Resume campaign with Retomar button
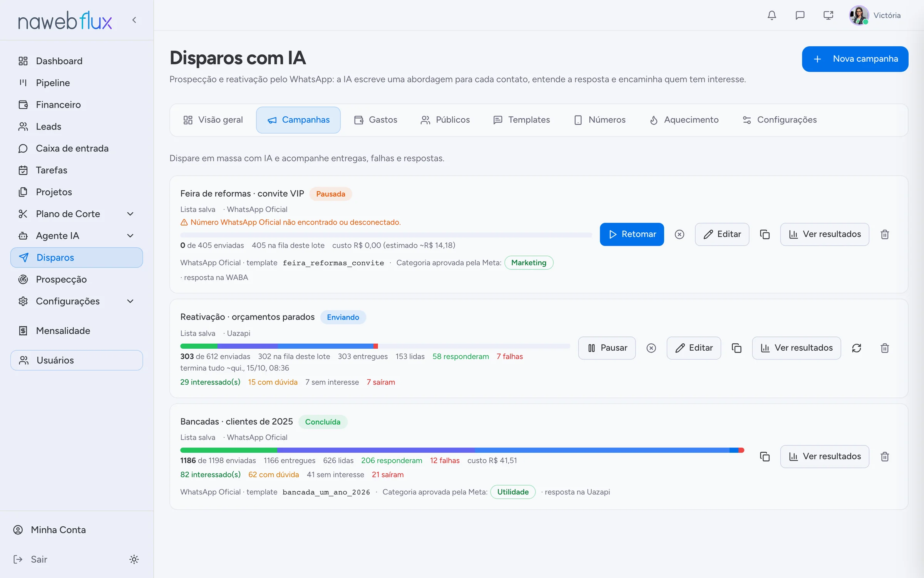This screenshot has width=924, height=578. pos(632,234)
